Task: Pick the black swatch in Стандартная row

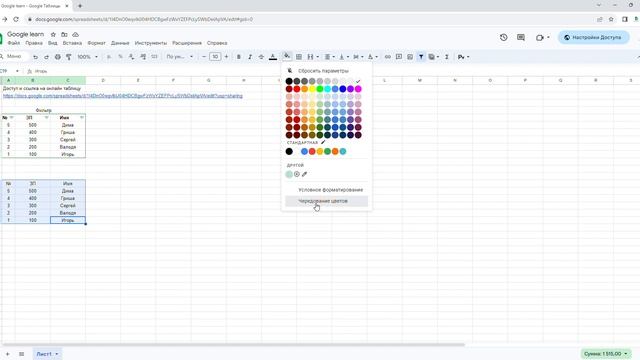Action: coord(289,151)
